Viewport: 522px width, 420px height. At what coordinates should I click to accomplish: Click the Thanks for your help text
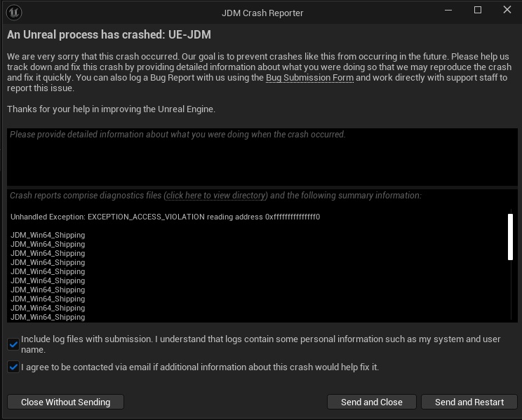pos(111,109)
